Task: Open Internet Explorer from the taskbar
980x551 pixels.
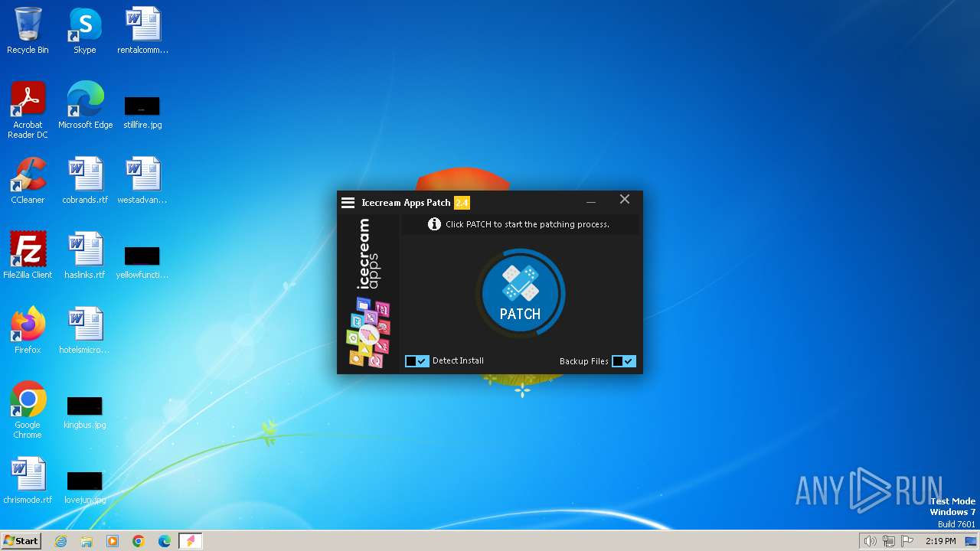Action: coord(60,541)
